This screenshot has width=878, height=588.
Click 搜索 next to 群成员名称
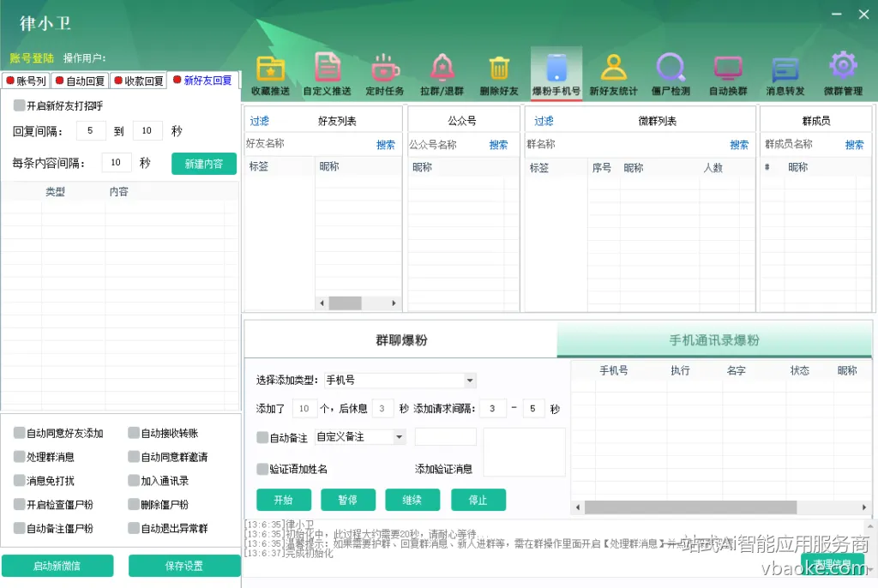(855, 145)
